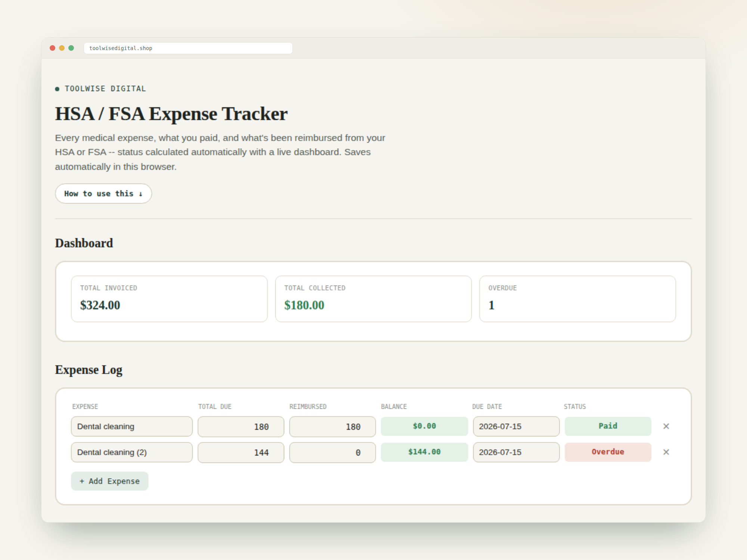Click the TOOLWISE DIGITAL brand label

click(105, 89)
